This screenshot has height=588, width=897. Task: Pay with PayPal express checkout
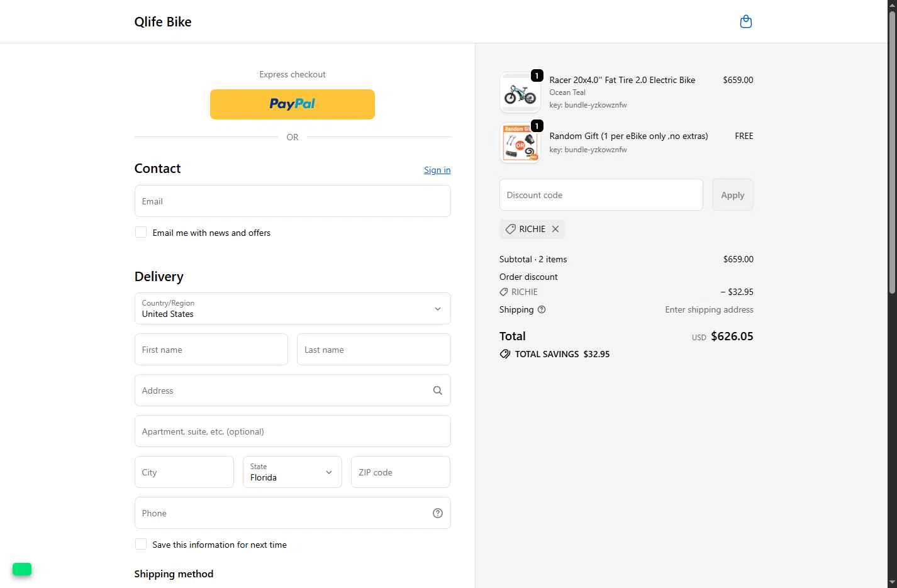[292, 104]
